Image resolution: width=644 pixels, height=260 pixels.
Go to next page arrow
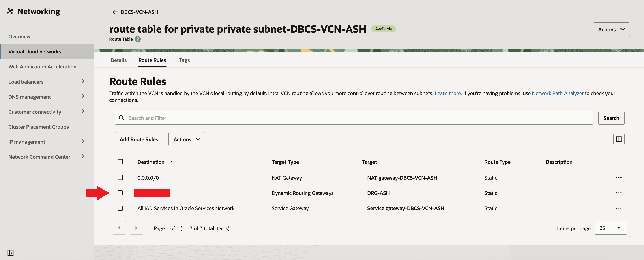coord(136,228)
